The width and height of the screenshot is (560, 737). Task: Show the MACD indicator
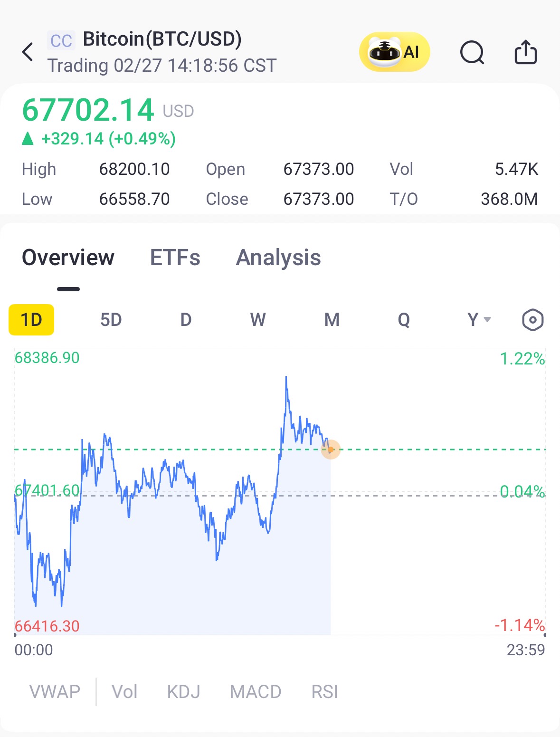tap(256, 692)
